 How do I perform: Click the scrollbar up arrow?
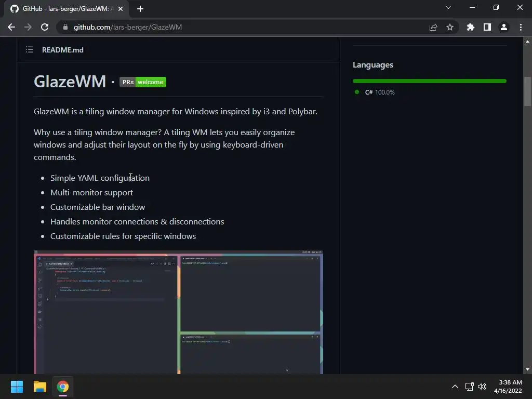coord(527,42)
